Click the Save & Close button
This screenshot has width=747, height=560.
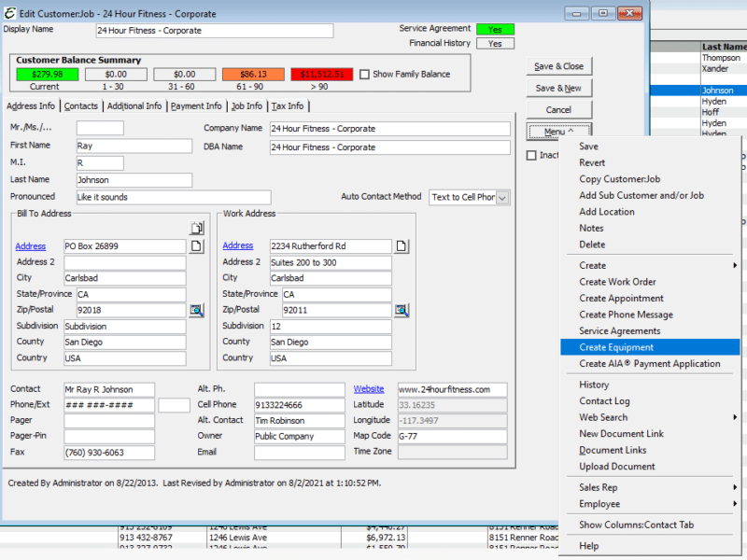click(x=558, y=66)
